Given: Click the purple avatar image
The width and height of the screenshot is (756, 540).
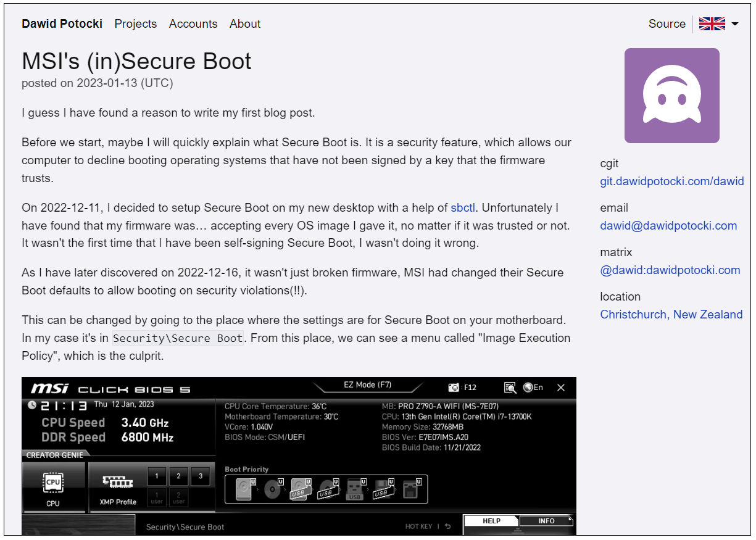Looking at the screenshot, I should (x=671, y=96).
